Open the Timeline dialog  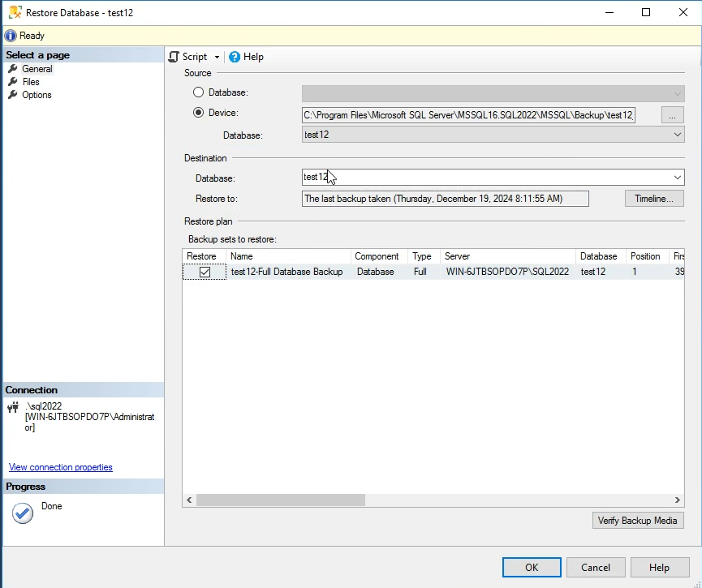coord(654,199)
